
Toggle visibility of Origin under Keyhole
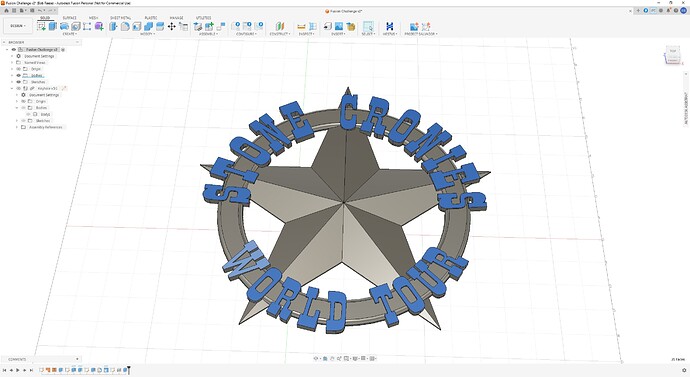(24, 101)
